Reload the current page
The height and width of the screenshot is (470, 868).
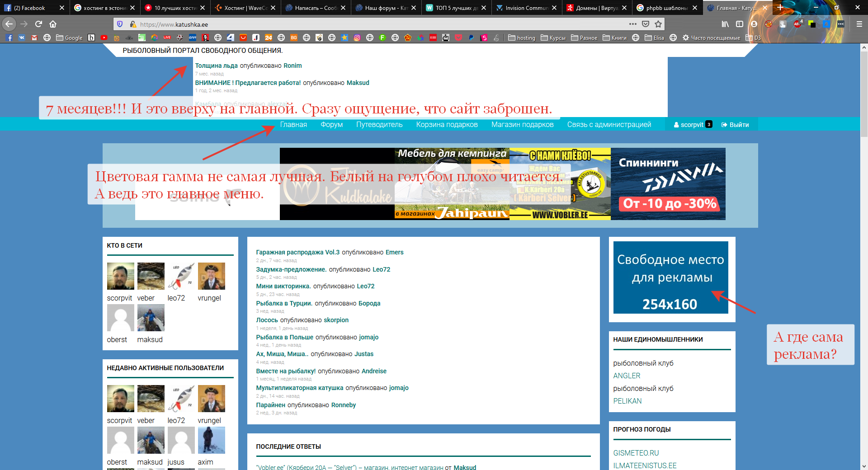coord(38,24)
